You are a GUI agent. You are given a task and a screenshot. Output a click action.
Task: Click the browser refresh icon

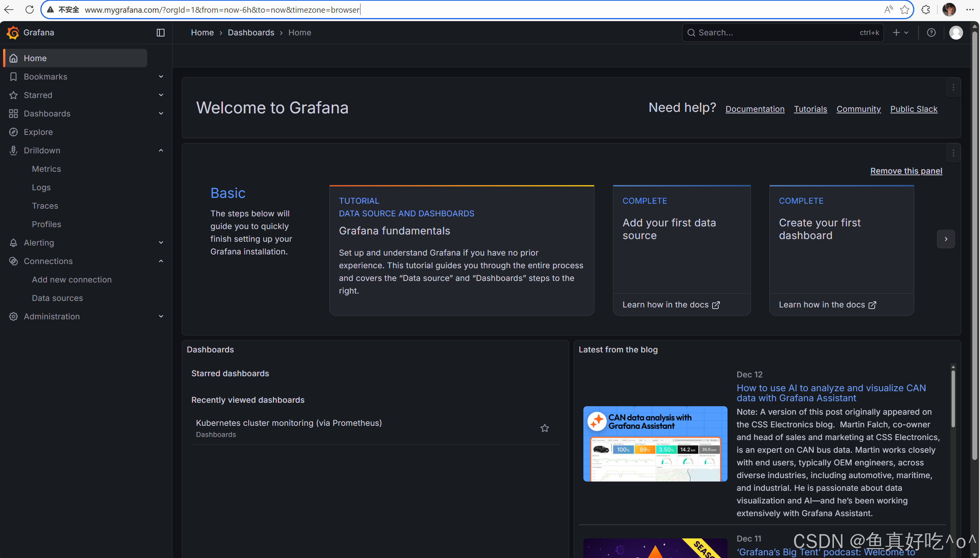(29, 10)
